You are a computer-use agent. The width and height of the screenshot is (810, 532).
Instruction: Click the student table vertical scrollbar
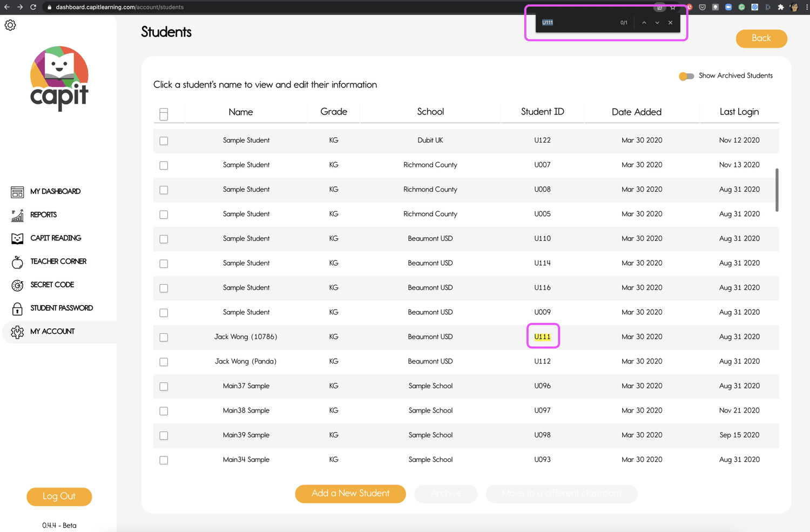coord(777,190)
